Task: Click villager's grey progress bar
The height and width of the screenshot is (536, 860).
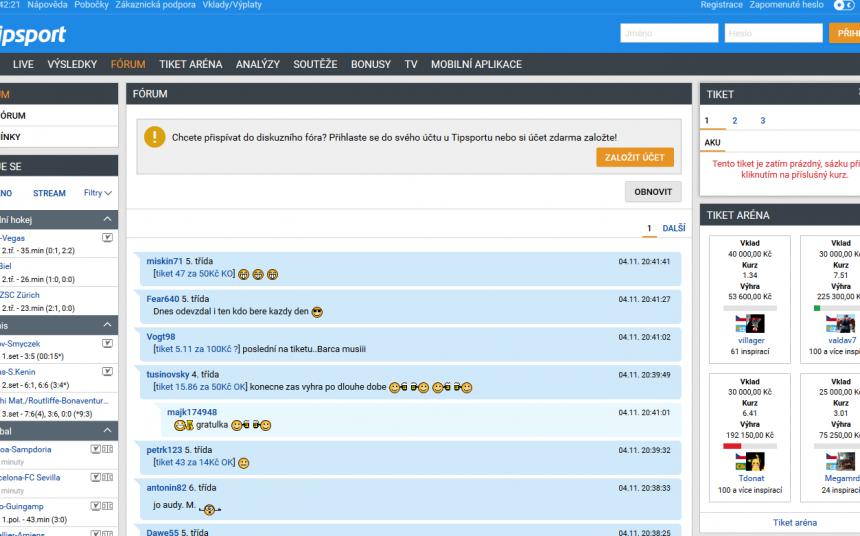Action: pos(750,308)
